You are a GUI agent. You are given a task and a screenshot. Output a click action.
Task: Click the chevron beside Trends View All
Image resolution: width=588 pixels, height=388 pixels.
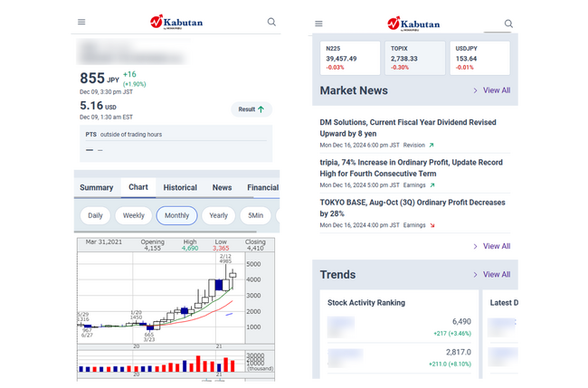pos(476,274)
